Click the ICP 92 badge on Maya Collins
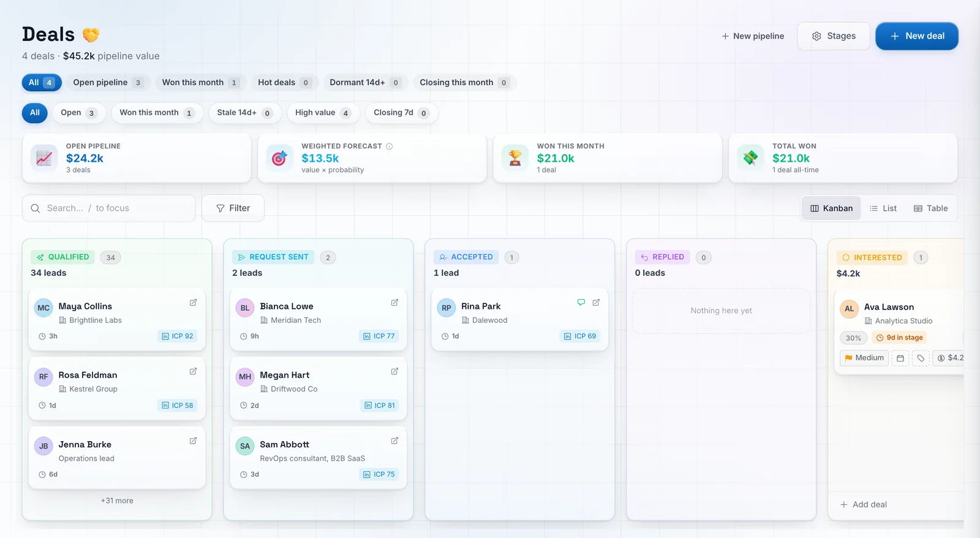Screen dimensions: 980x538 click(177, 336)
